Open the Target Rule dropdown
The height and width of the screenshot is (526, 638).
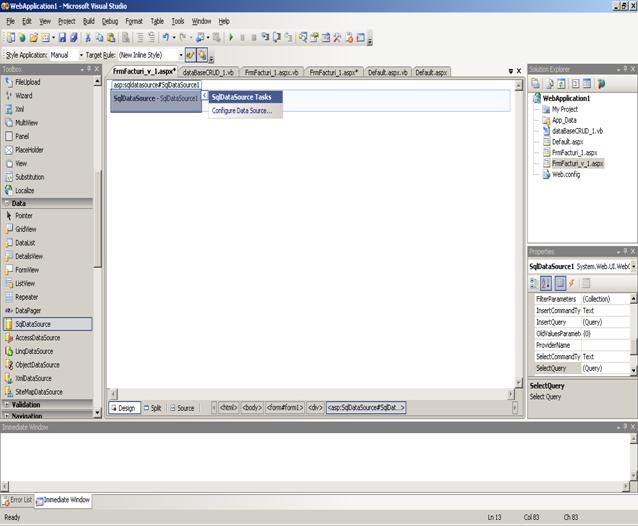pos(181,55)
